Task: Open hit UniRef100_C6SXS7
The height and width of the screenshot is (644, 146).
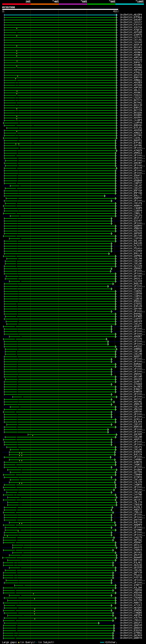Action: click(x=131, y=22)
